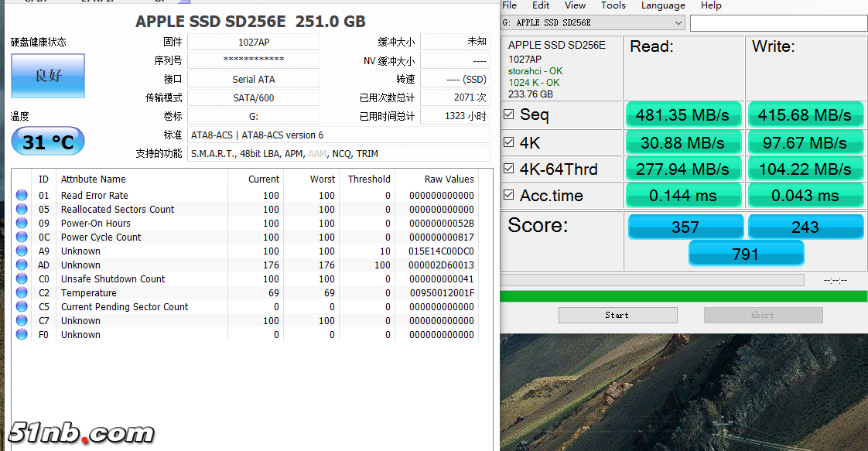868x451 pixels.
Task: Click status circle for Current Pending Sector Count
Action: pos(22,306)
